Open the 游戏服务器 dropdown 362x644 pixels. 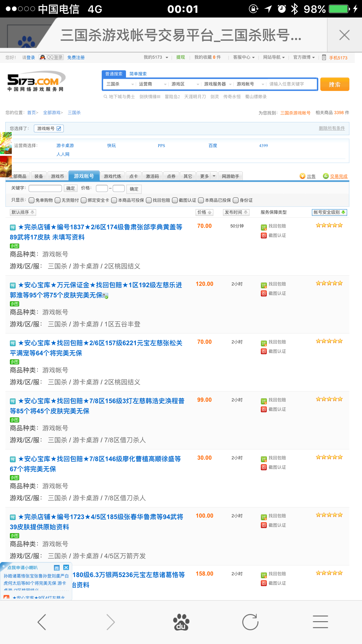pyautogui.click(x=218, y=84)
